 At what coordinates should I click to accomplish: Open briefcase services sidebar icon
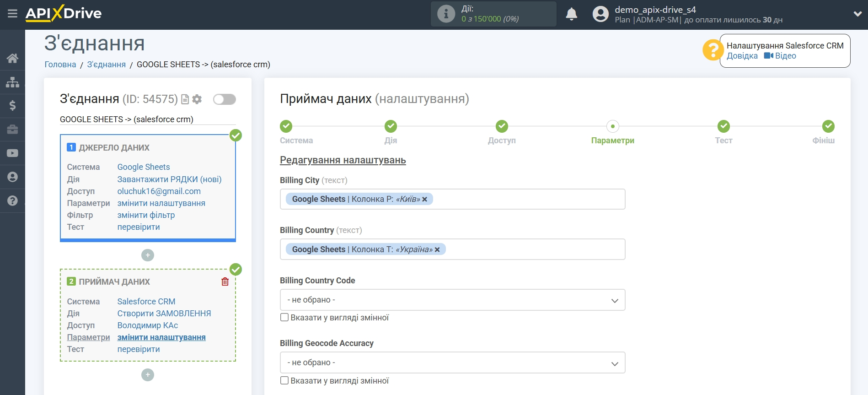(12, 130)
